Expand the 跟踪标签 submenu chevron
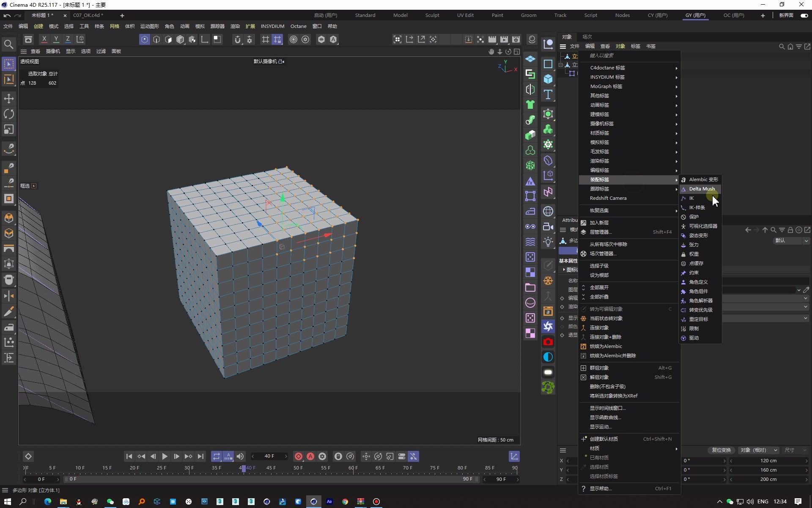 [676, 188]
